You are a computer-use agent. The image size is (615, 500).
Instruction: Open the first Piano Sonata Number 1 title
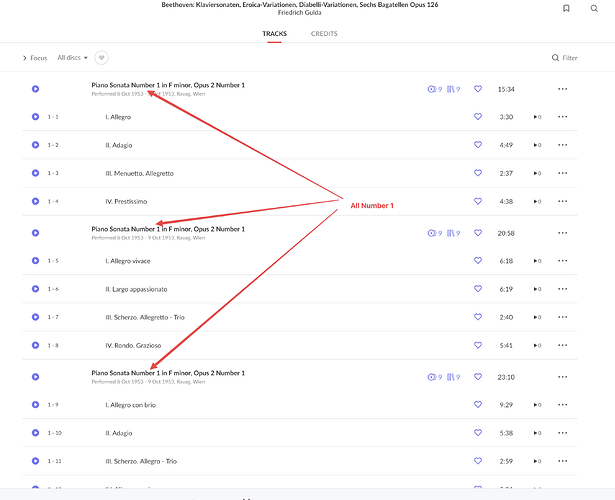pos(168,85)
